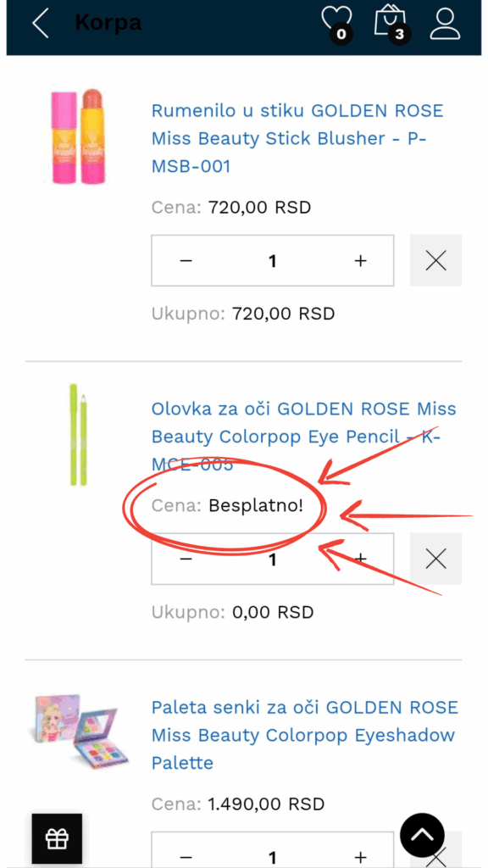
Task: Tap the back arrow next to Korpa
Action: tap(41, 23)
